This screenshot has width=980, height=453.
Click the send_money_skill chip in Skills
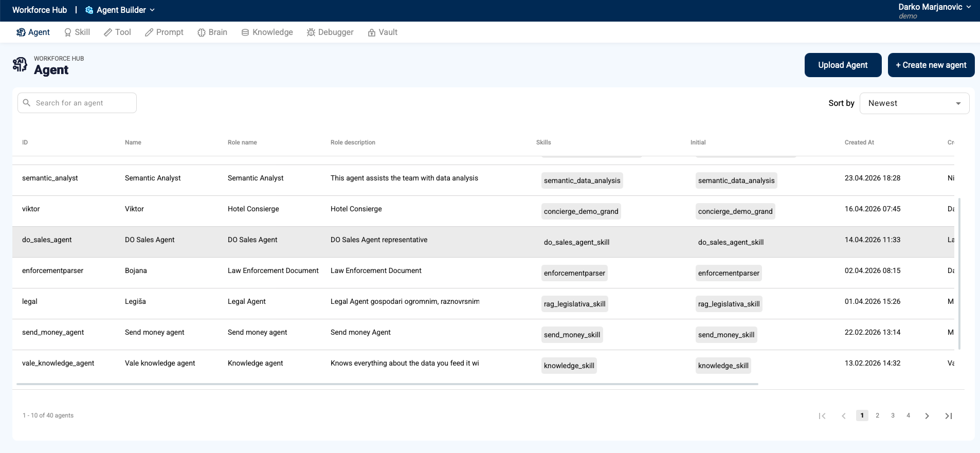pyautogui.click(x=572, y=335)
